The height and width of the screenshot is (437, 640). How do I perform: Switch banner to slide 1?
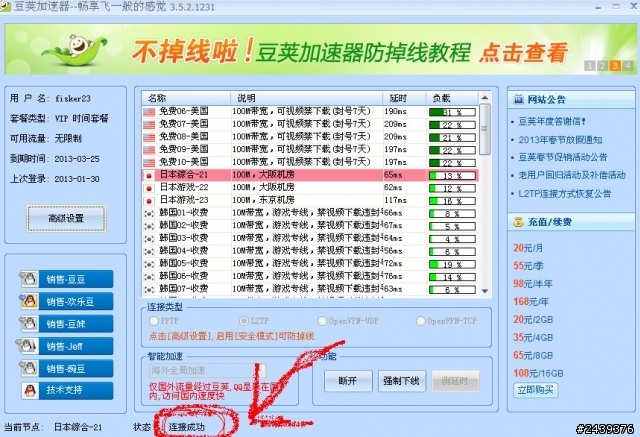(589, 65)
